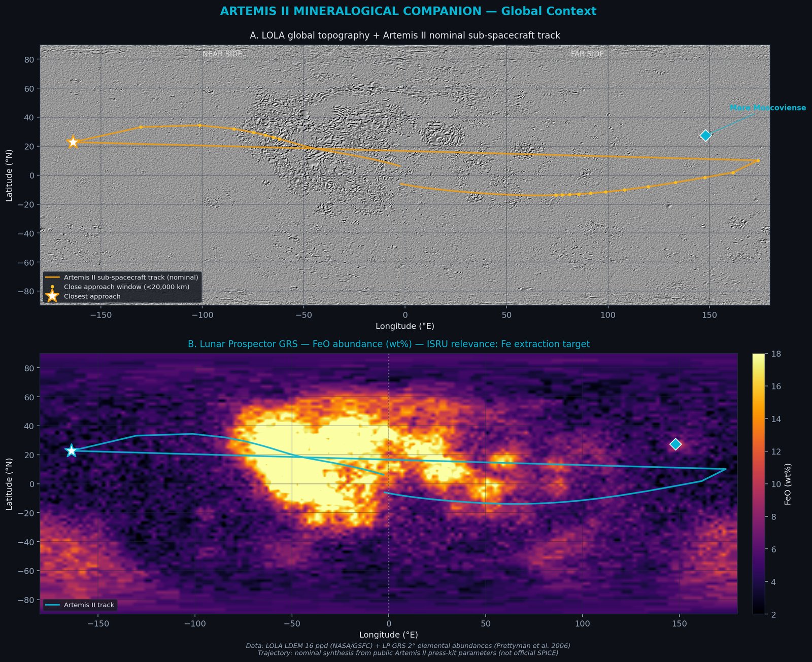
Task: Click the orange track endpoint dot near 175°E in panel A
Action: click(x=758, y=161)
